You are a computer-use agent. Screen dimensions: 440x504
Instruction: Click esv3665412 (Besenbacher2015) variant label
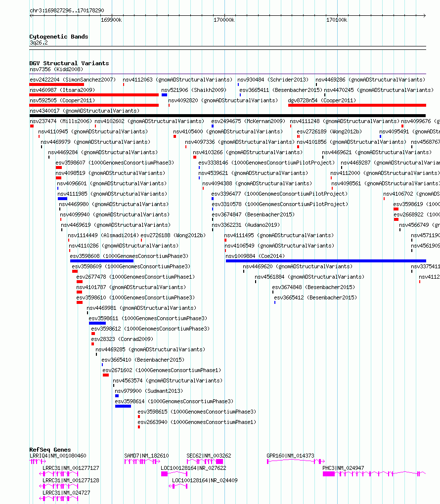tap(315, 297)
